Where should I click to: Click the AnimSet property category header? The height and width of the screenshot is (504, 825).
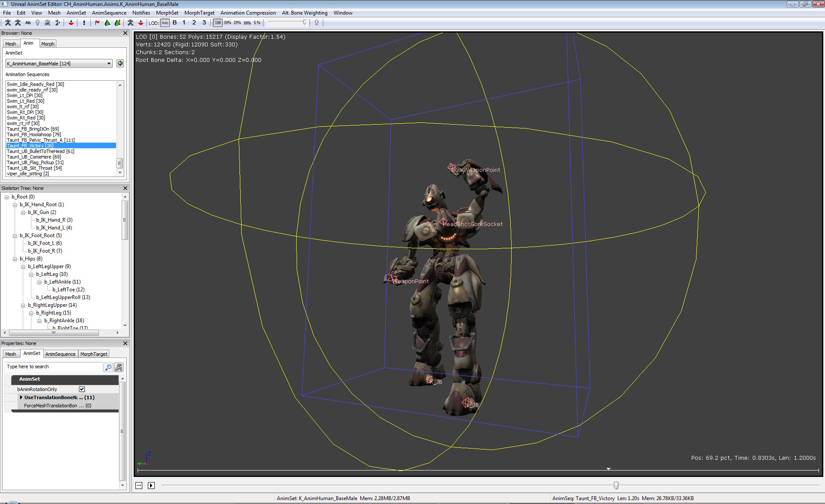click(64, 379)
